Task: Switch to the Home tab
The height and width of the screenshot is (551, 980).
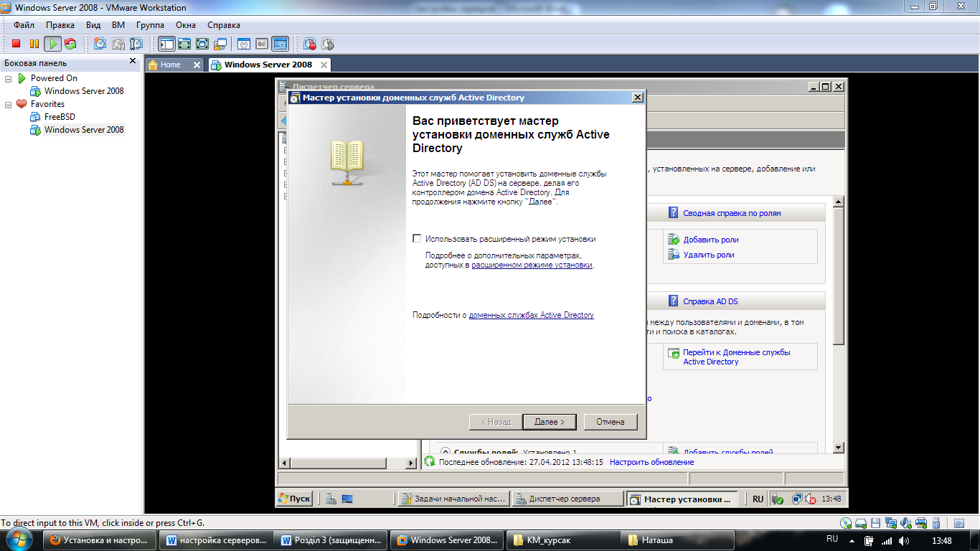Action: point(174,65)
